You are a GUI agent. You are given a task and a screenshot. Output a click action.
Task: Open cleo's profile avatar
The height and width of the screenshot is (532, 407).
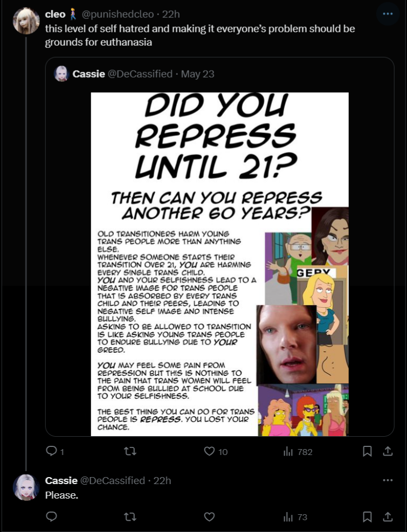tap(26, 21)
